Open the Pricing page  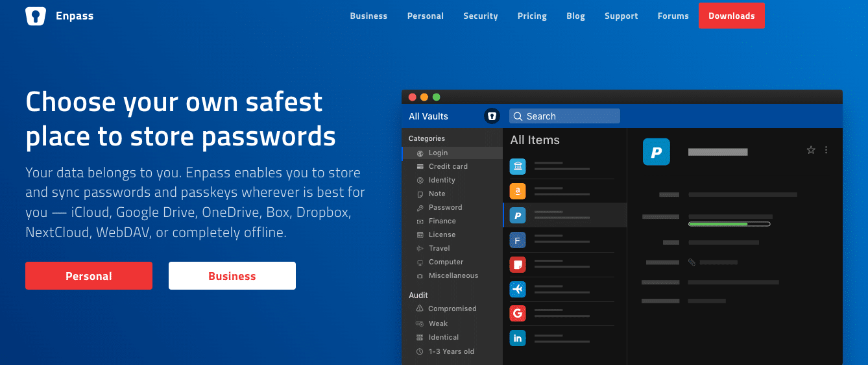coord(532,16)
